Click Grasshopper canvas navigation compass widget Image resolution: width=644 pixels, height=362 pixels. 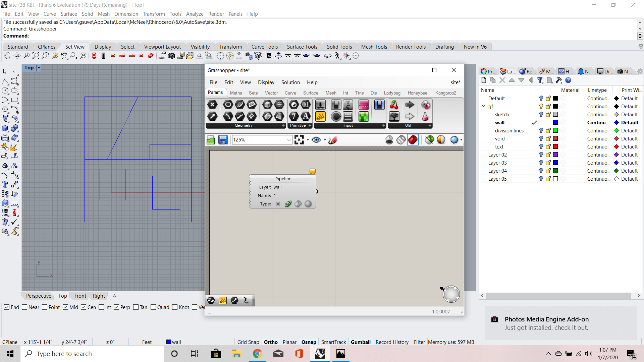click(451, 294)
